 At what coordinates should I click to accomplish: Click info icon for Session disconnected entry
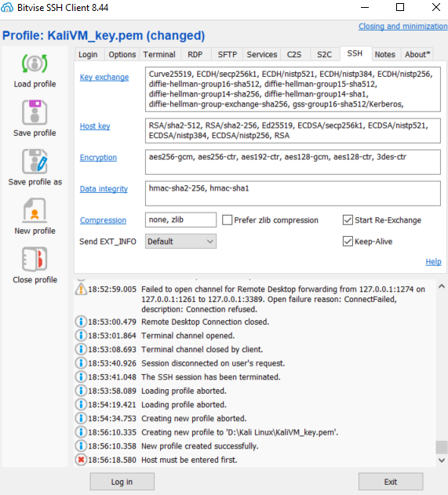[81, 363]
